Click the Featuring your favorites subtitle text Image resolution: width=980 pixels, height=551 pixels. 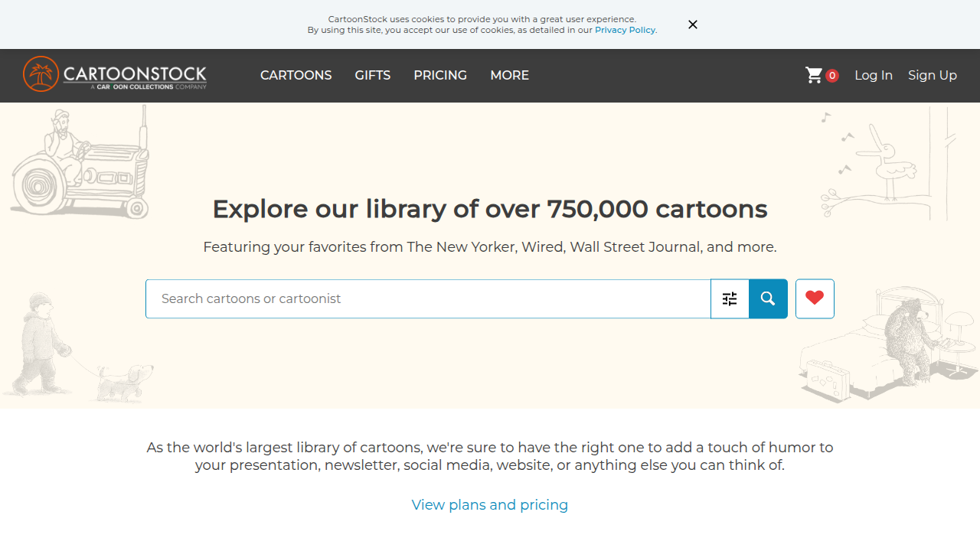coord(490,247)
